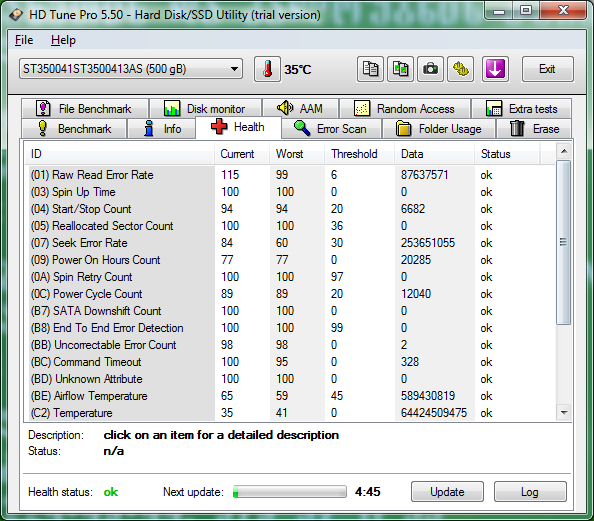Open the drive selection dropdown
Image resolution: width=594 pixels, height=521 pixels.
tap(131, 69)
